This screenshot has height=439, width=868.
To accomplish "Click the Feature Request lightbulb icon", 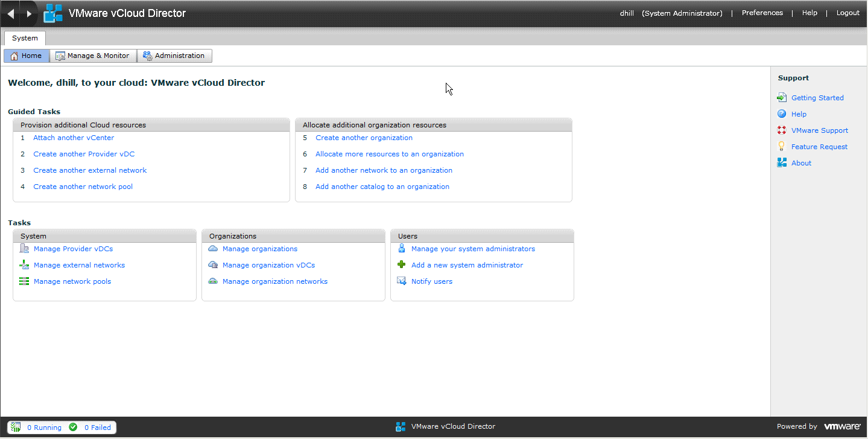I will 782,147.
